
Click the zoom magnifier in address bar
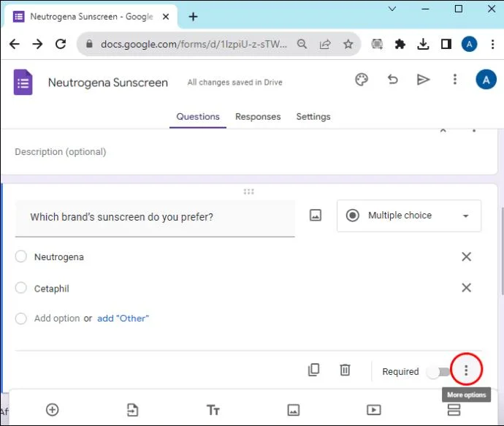click(302, 44)
